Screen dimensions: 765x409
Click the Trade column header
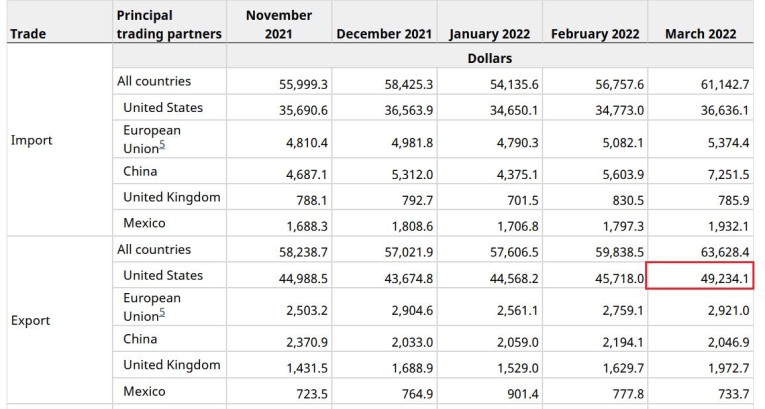pos(27,33)
